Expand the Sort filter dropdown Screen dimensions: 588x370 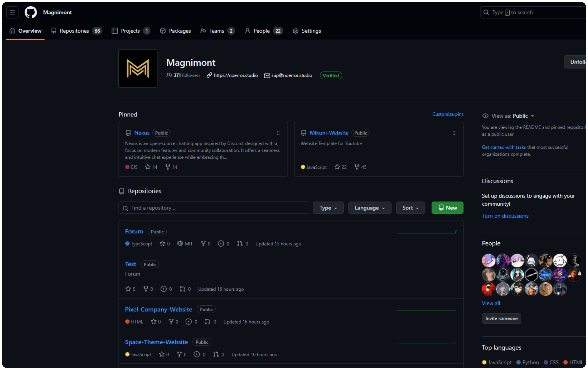tap(410, 208)
